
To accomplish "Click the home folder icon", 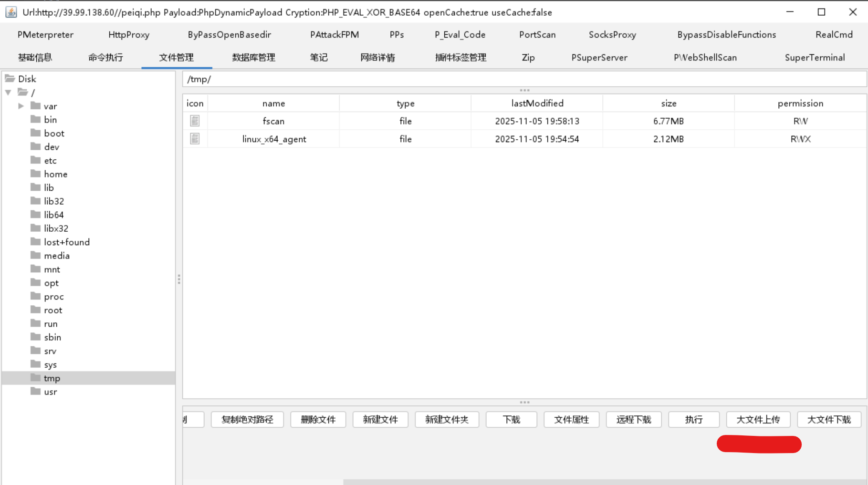I will pyautogui.click(x=35, y=174).
